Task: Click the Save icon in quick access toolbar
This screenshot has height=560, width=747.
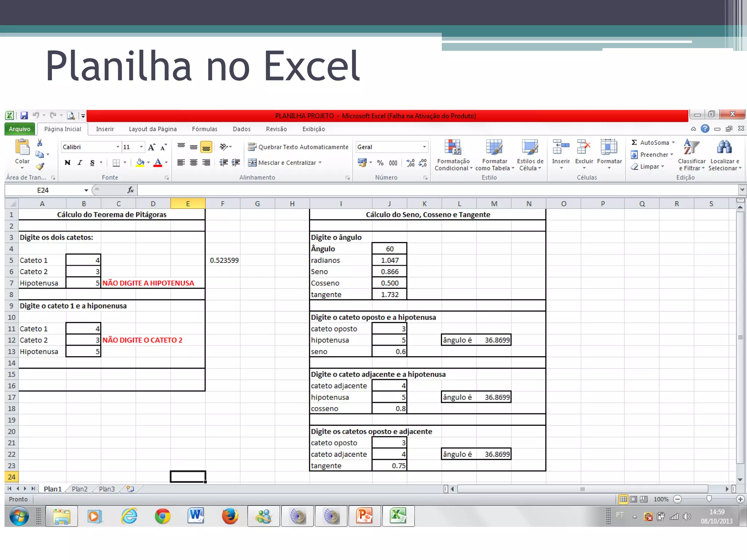Action: (x=24, y=116)
